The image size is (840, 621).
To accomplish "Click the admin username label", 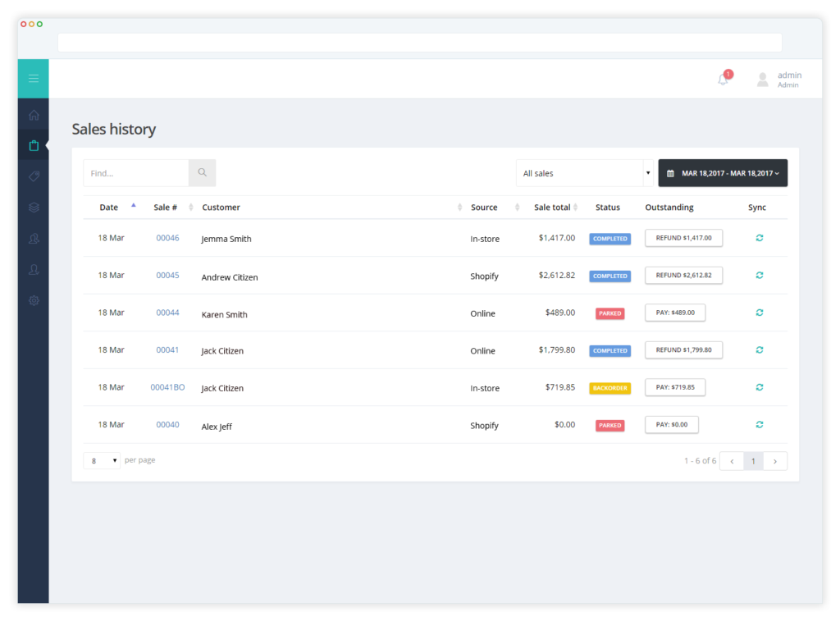I will pos(789,75).
